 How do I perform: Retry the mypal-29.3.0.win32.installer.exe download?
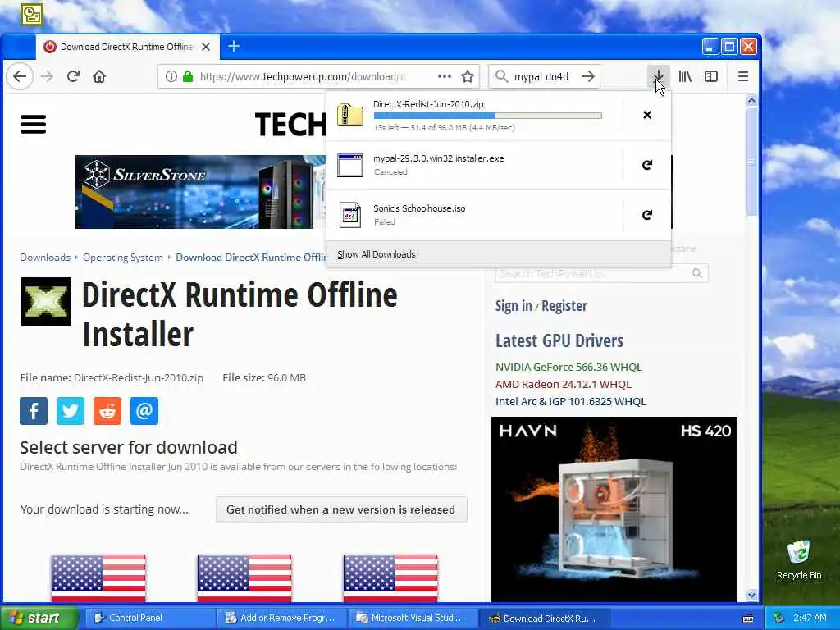(x=647, y=164)
